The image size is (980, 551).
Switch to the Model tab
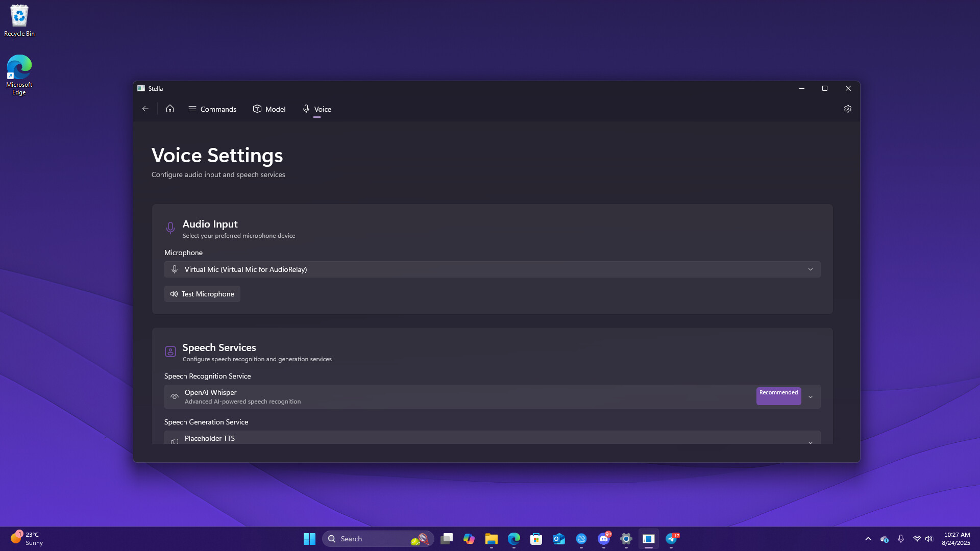pyautogui.click(x=269, y=109)
